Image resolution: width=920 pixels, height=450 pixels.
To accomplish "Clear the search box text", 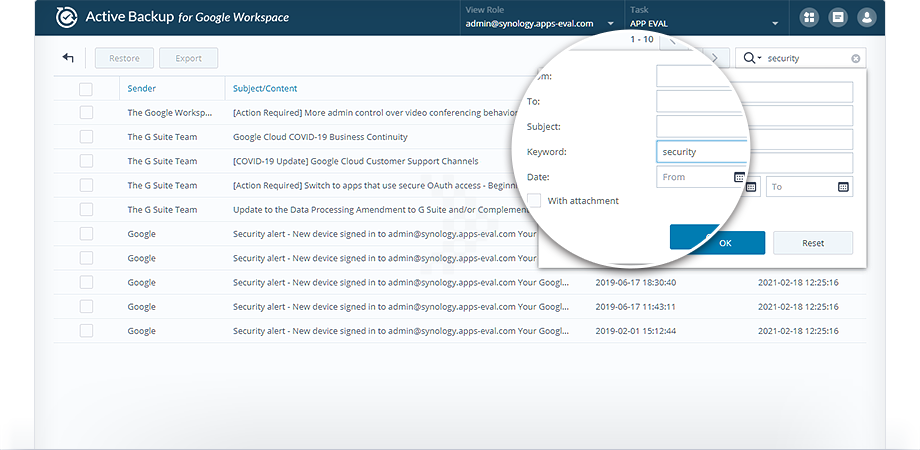I will [x=855, y=59].
